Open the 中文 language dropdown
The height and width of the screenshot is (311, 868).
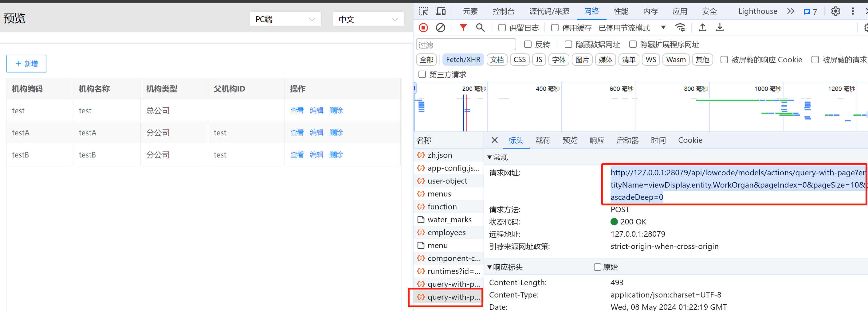[368, 20]
